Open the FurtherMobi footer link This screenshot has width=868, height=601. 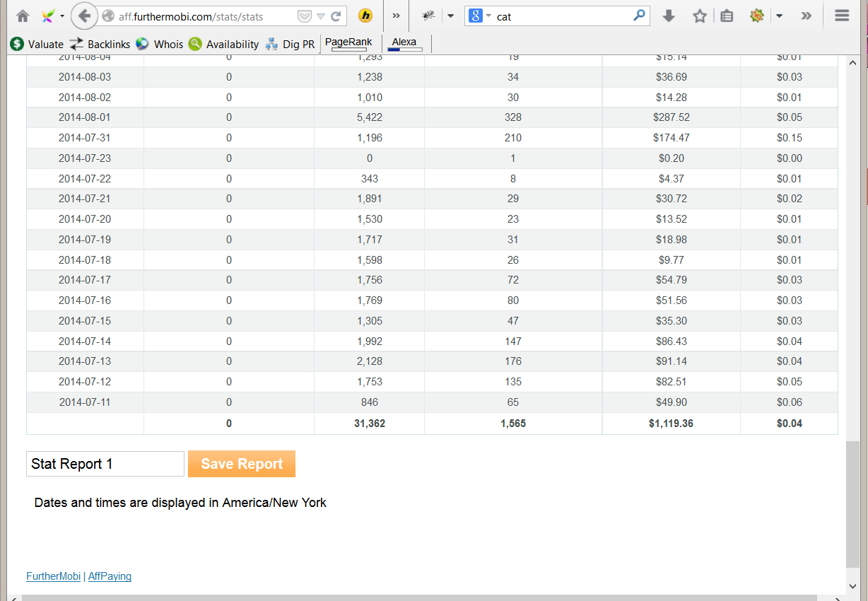pos(53,576)
